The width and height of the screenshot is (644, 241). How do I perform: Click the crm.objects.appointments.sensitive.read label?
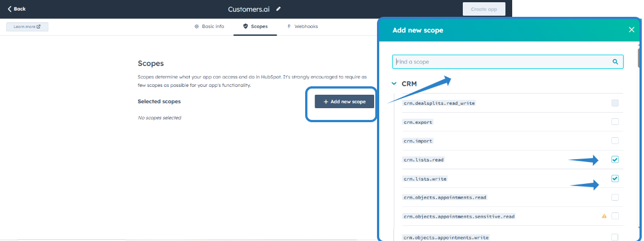[459, 216]
